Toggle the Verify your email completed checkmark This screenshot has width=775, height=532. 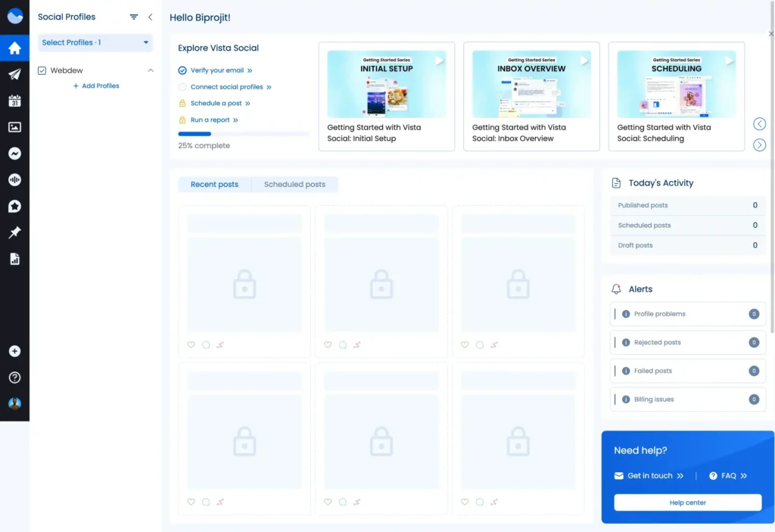182,69
